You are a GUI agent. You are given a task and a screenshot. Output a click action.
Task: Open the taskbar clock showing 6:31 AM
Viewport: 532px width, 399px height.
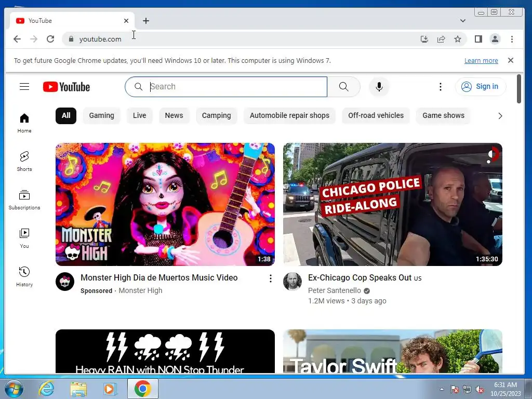(505, 389)
